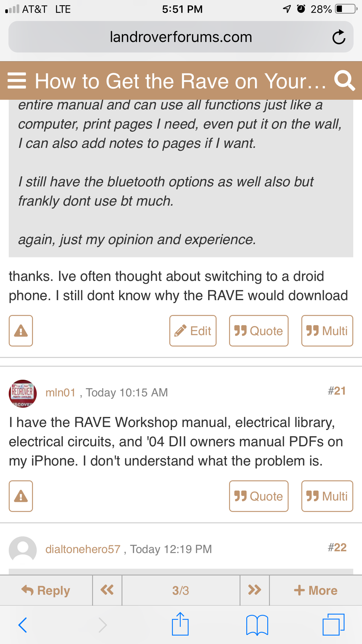Report mln01's post with warning icon
Image resolution: width=362 pixels, height=644 pixels.
21,496
